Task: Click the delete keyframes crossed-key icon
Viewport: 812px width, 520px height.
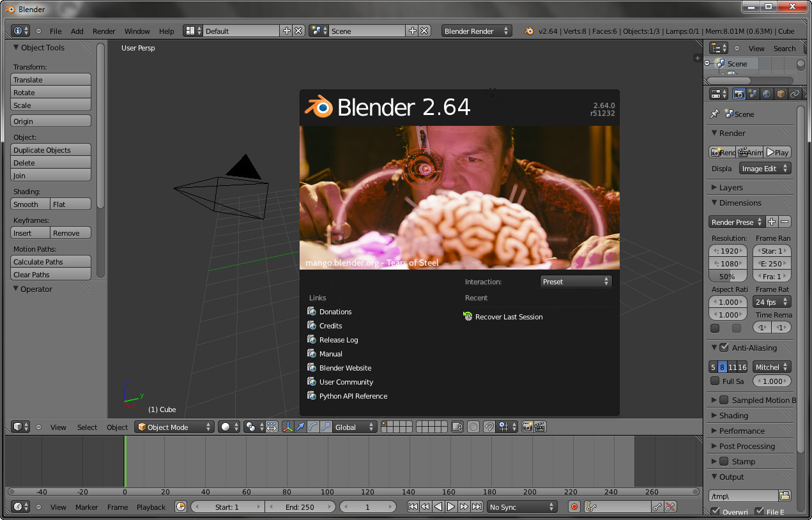Action: pos(670,507)
